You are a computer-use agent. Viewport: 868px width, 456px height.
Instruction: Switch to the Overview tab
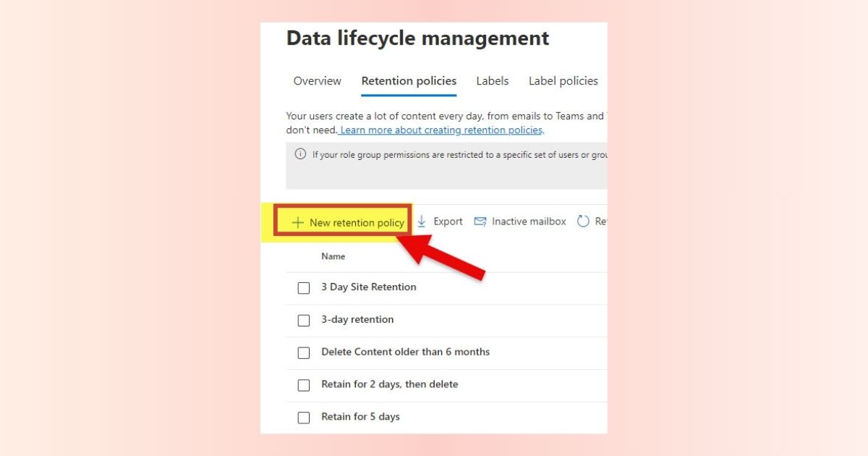pos(317,81)
